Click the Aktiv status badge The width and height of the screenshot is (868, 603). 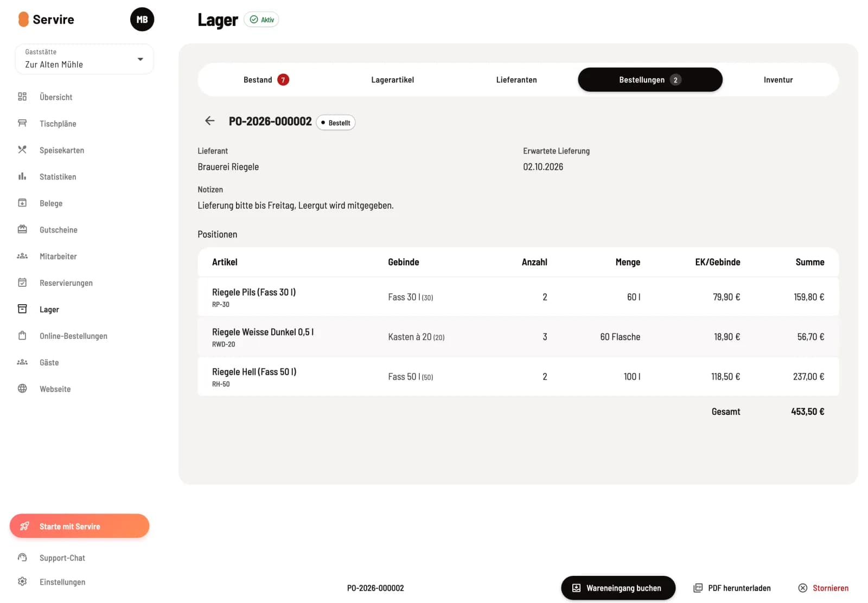click(x=261, y=20)
